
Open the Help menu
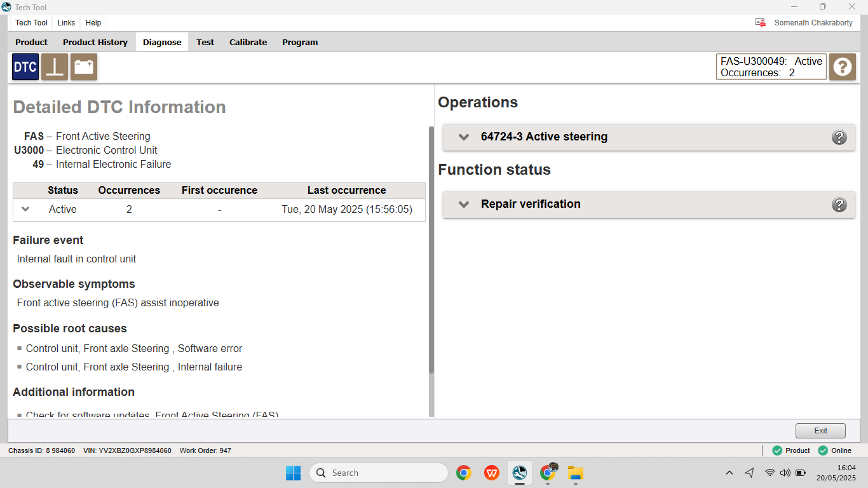93,23
